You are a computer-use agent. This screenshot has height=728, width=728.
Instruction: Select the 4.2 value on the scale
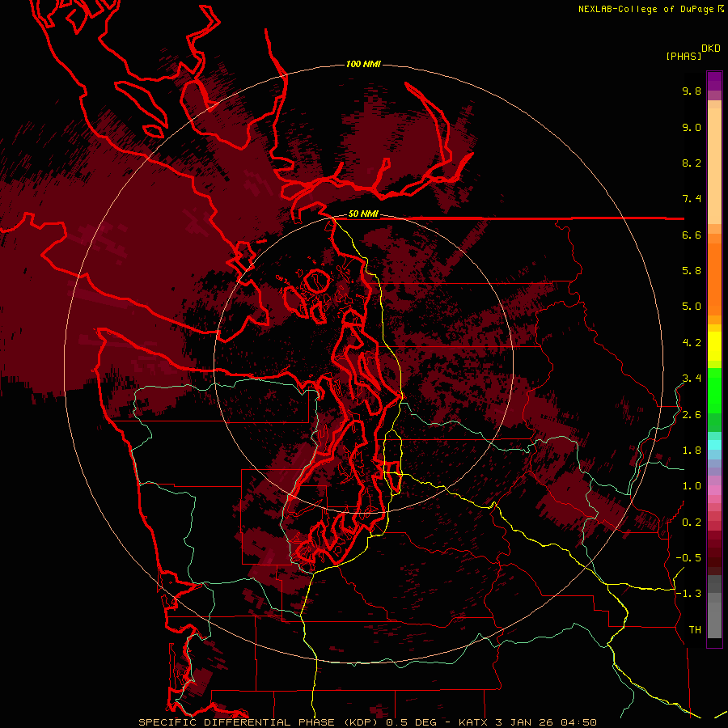click(x=692, y=343)
